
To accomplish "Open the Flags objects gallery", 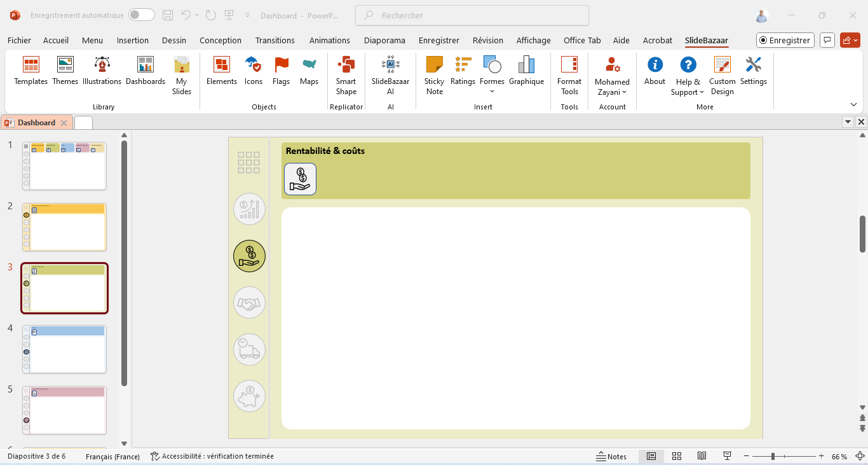I will tap(281, 71).
